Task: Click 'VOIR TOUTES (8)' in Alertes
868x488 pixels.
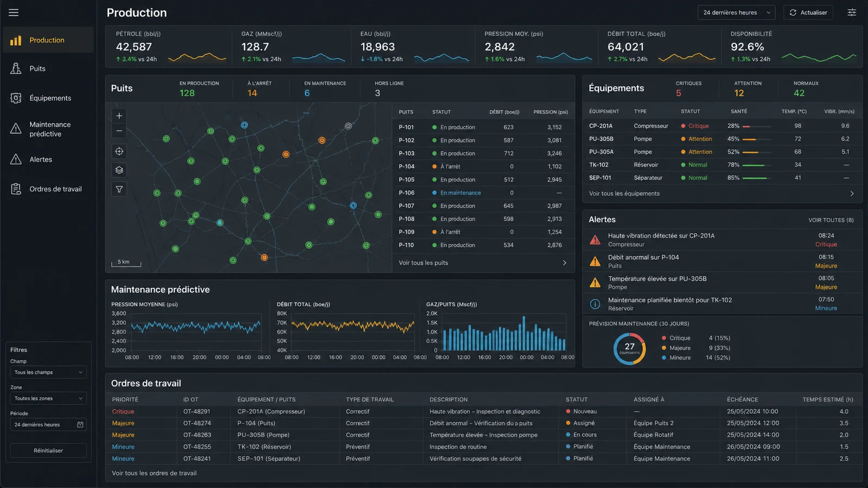Action: pos(831,220)
